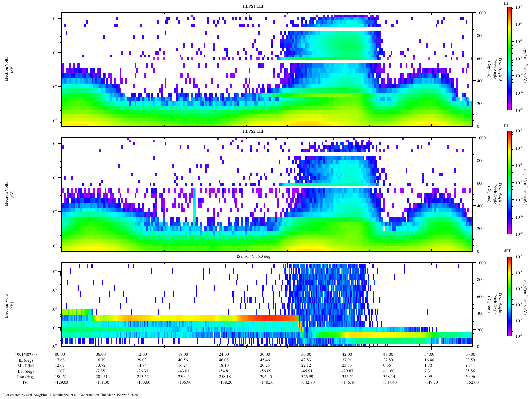The image size is (532, 399).
Task: Select the 36:00 time tick label
Action: [x=306, y=355]
